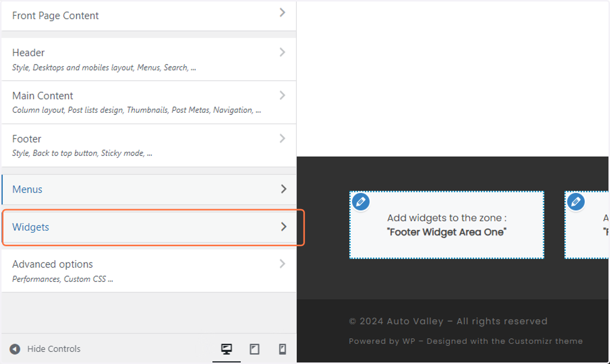Click the 'Powered by WP' footer credit
The height and width of the screenshot is (364, 610).
point(382,341)
